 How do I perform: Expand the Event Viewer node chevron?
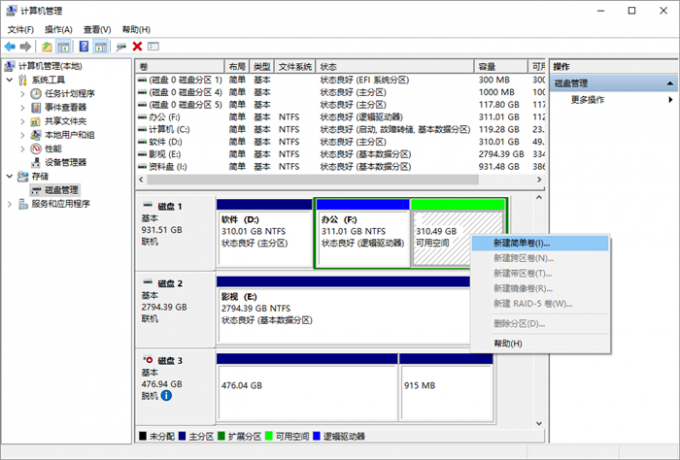(23, 108)
